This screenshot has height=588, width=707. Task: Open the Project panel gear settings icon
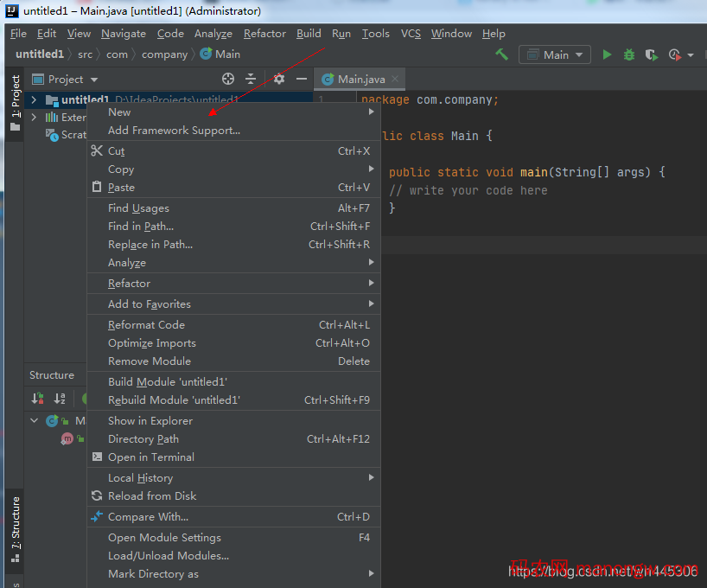(x=278, y=79)
